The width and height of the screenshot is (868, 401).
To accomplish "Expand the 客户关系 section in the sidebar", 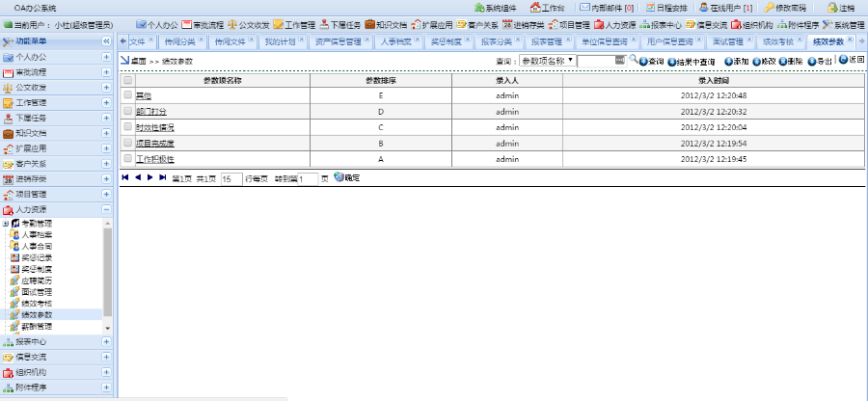I will coord(106,164).
